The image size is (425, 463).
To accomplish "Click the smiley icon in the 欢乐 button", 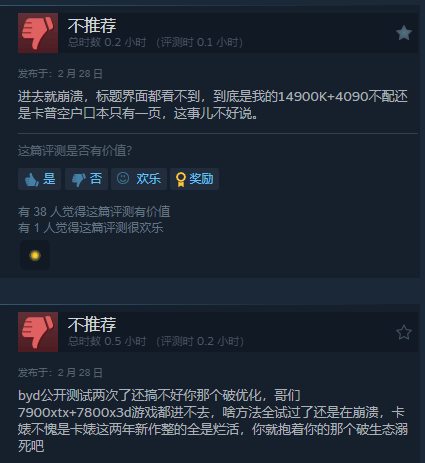I will coord(123,178).
